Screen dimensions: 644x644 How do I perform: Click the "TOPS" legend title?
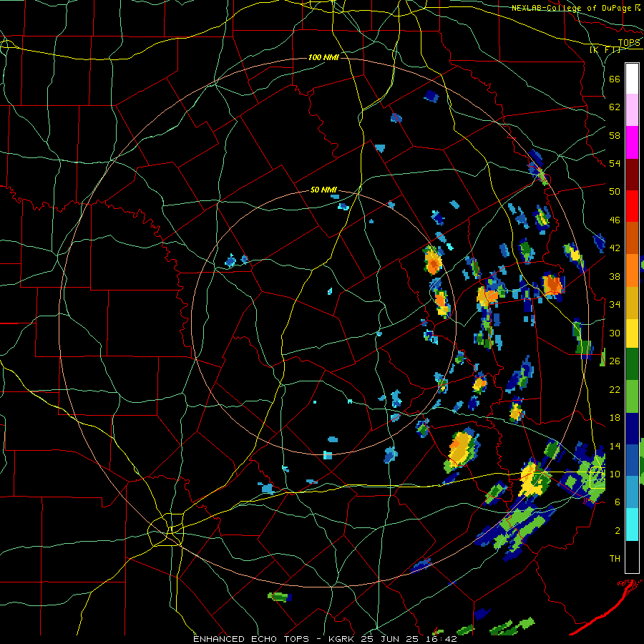pos(629,43)
